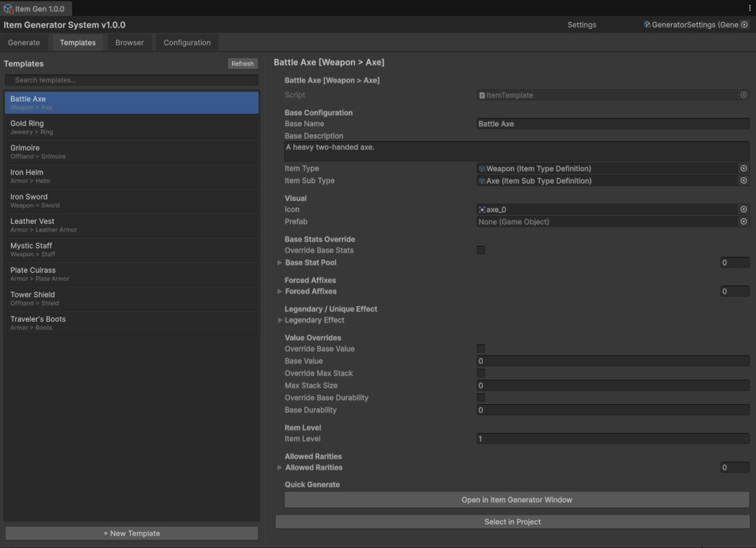Image resolution: width=756 pixels, height=548 pixels.
Task: Open object picker for Icon field
Action: tap(744, 210)
